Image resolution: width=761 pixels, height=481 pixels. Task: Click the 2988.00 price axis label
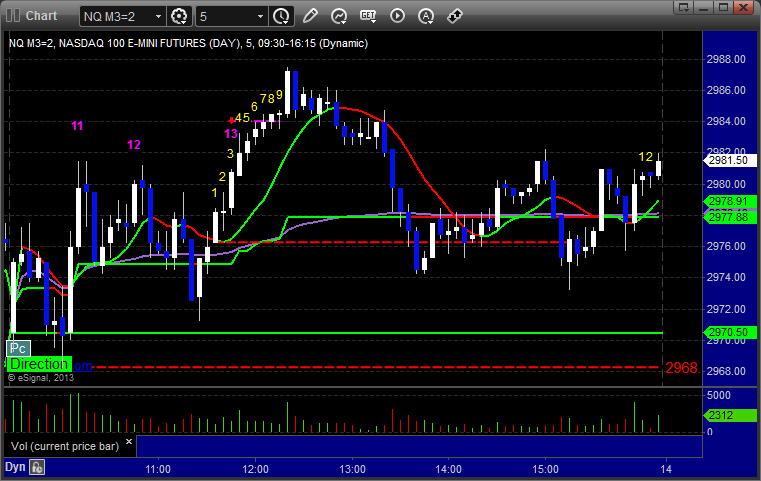[726, 59]
